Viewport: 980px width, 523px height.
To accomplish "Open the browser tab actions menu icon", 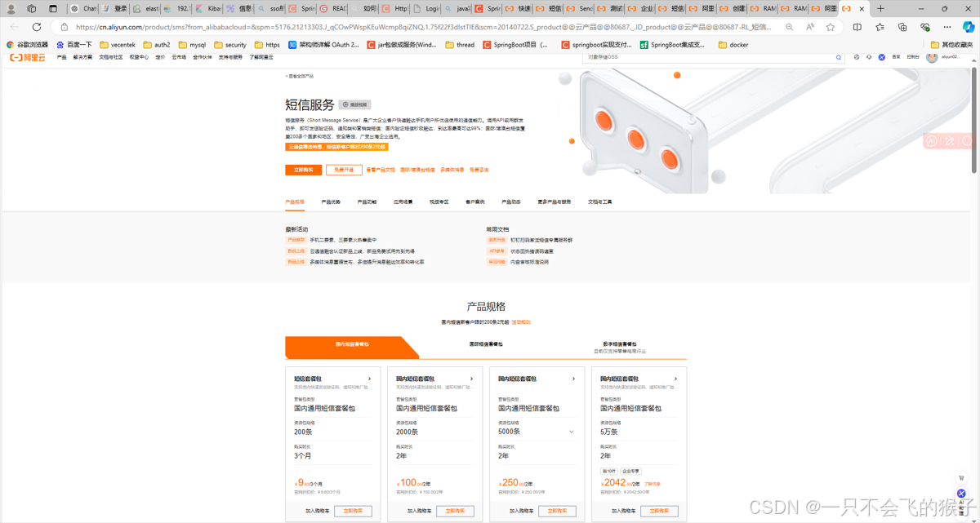I will point(52,9).
